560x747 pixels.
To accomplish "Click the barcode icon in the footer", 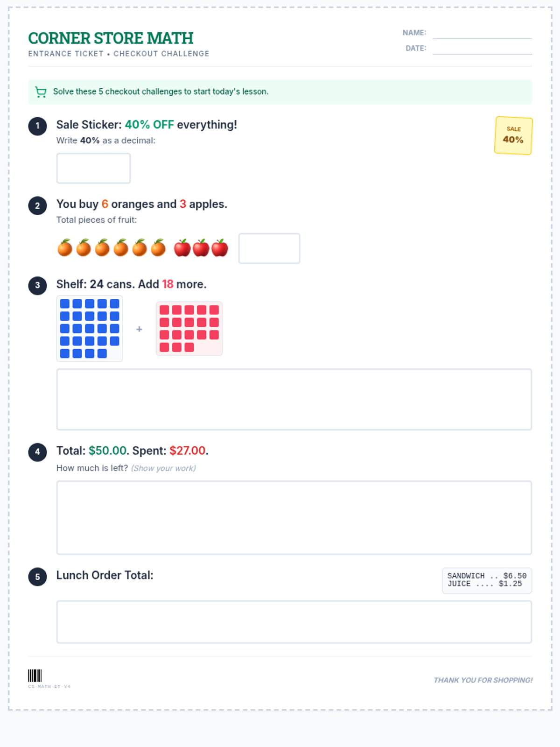I will tap(35, 676).
